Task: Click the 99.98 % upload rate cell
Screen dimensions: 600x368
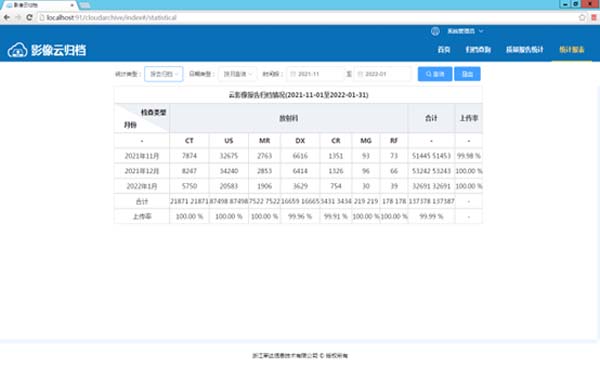Action: [469, 156]
